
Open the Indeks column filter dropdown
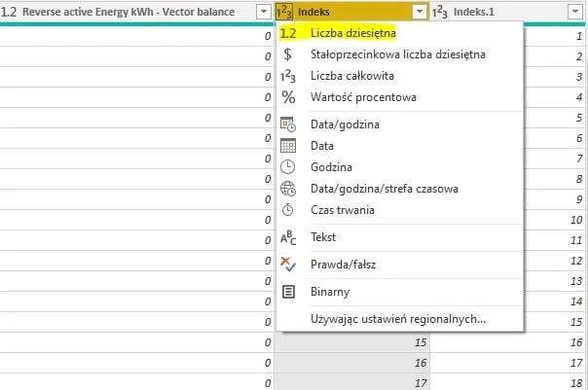point(420,12)
